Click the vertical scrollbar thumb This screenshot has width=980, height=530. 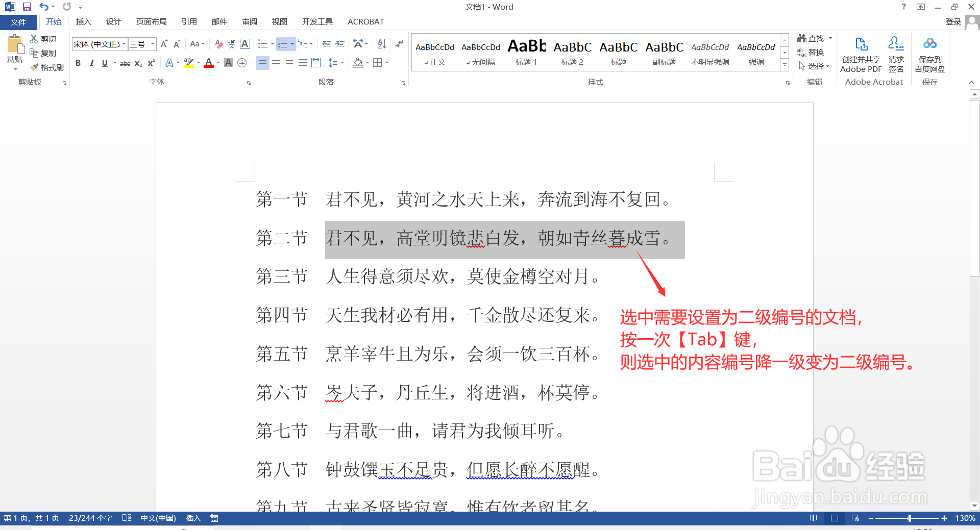974,188
